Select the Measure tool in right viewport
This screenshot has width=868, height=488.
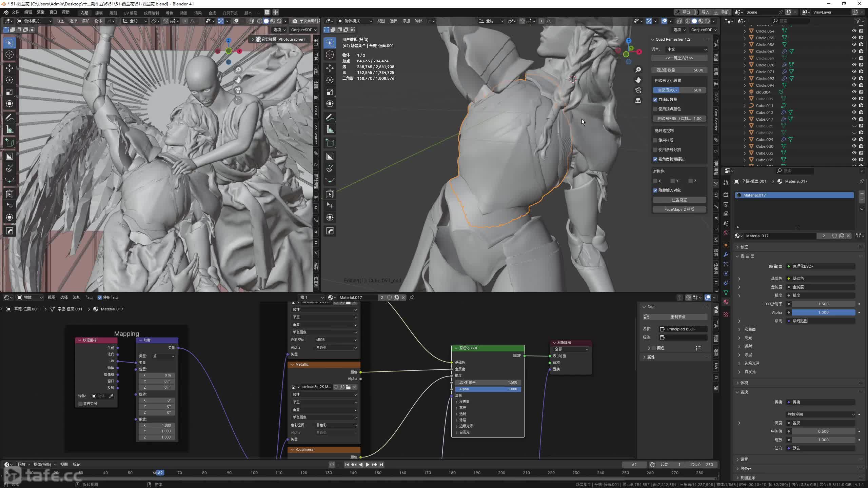click(x=330, y=130)
